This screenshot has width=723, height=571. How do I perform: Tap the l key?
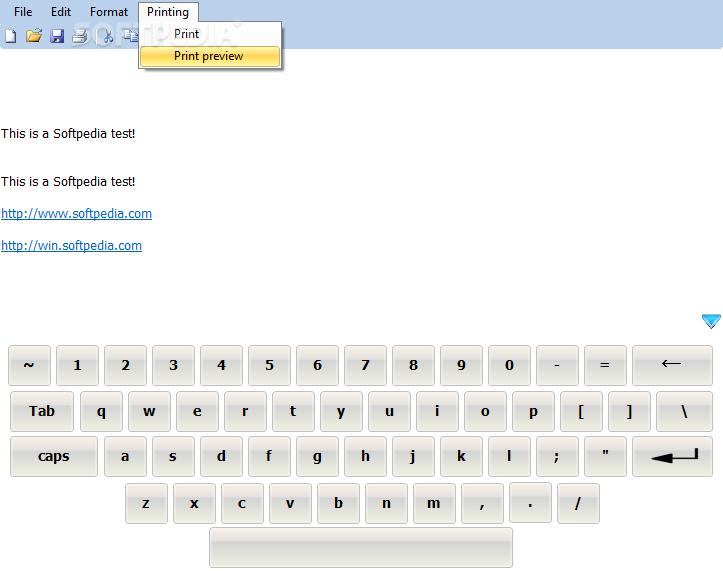(509, 457)
